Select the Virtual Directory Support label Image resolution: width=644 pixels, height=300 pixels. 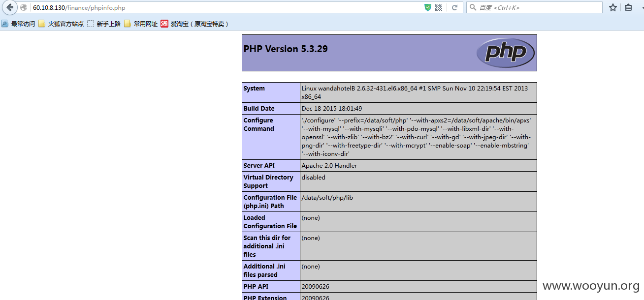click(268, 181)
